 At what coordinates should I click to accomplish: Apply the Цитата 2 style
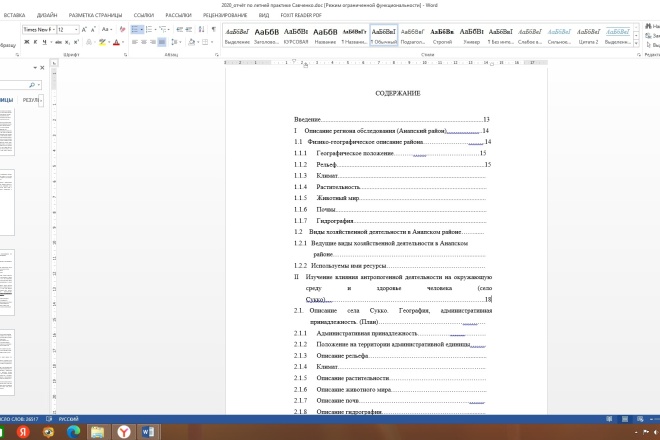[588, 36]
